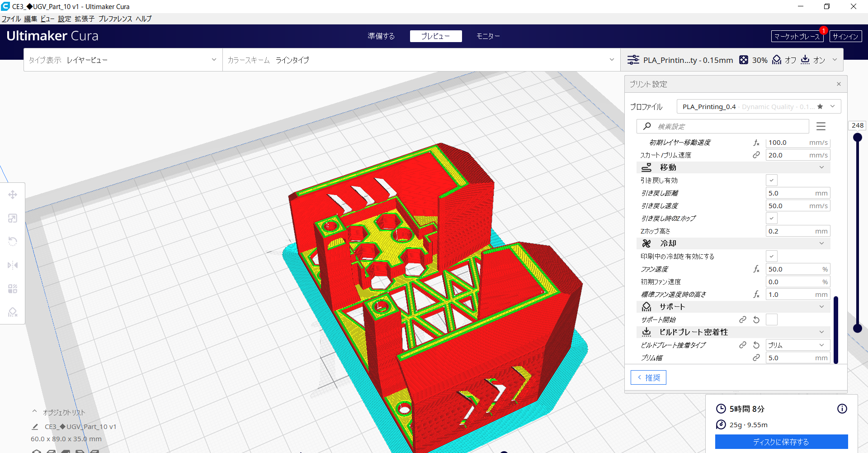
Task: Click the infill 30% icon
Action: (x=744, y=60)
